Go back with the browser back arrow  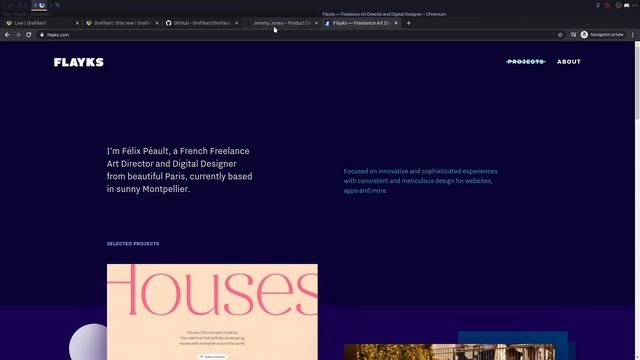(7, 35)
